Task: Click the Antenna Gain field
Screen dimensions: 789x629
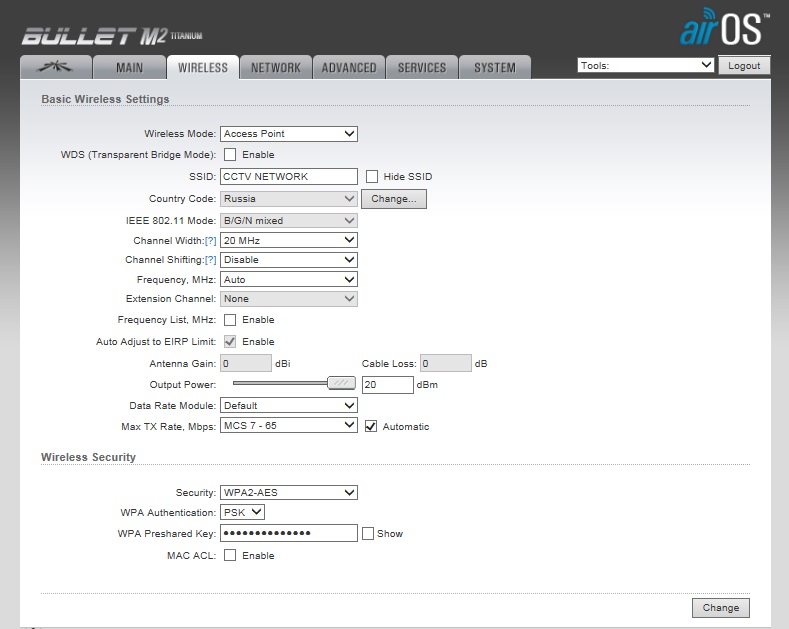Action: pyautogui.click(x=246, y=363)
